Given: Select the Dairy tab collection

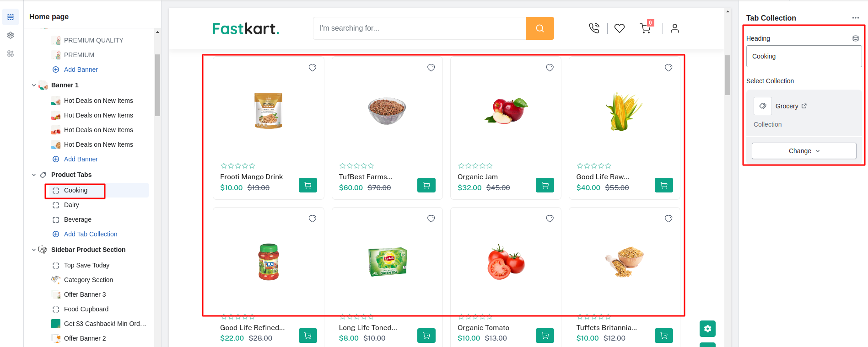Looking at the screenshot, I should pyautogui.click(x=71, y=205).
